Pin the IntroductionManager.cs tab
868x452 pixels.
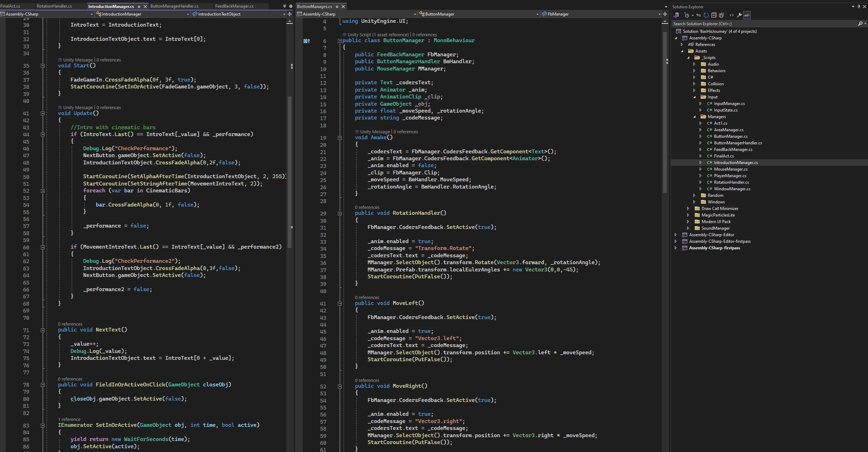[x=139, y=7]
